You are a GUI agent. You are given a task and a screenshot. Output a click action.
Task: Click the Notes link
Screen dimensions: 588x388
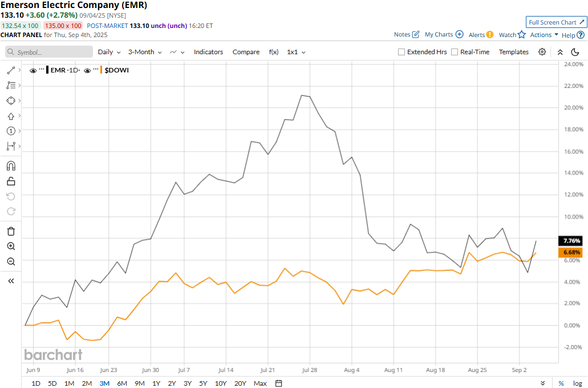click(402, 35)
